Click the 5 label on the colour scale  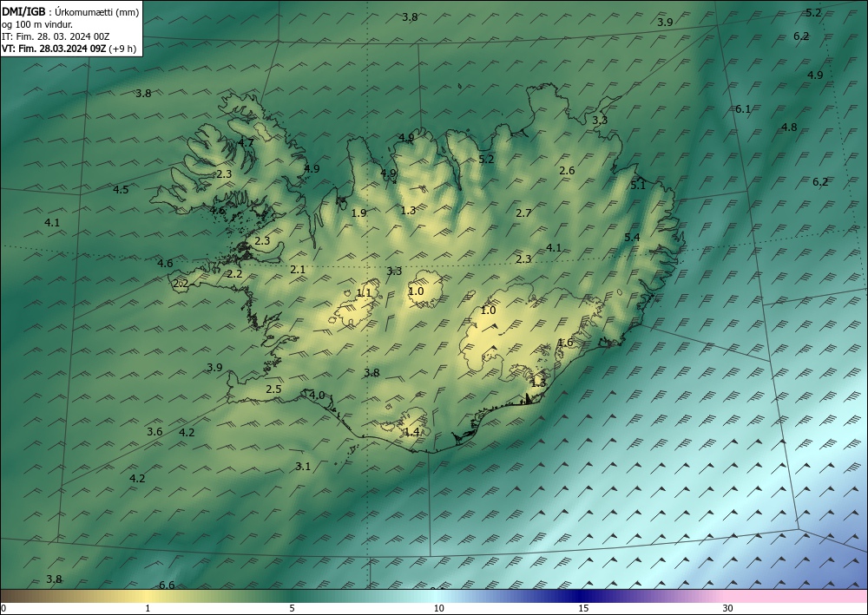tap(293, 608)
